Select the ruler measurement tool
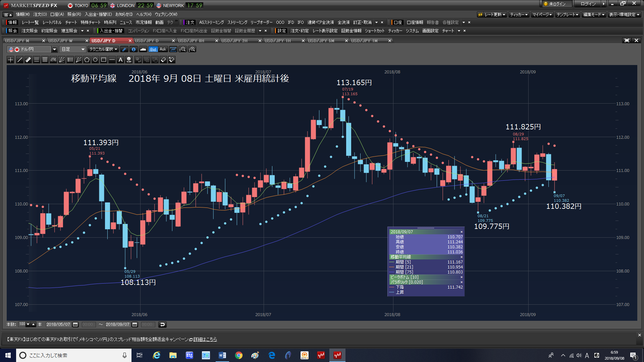Viewport: 644px width, 362px height. click(x=28, y=60)
